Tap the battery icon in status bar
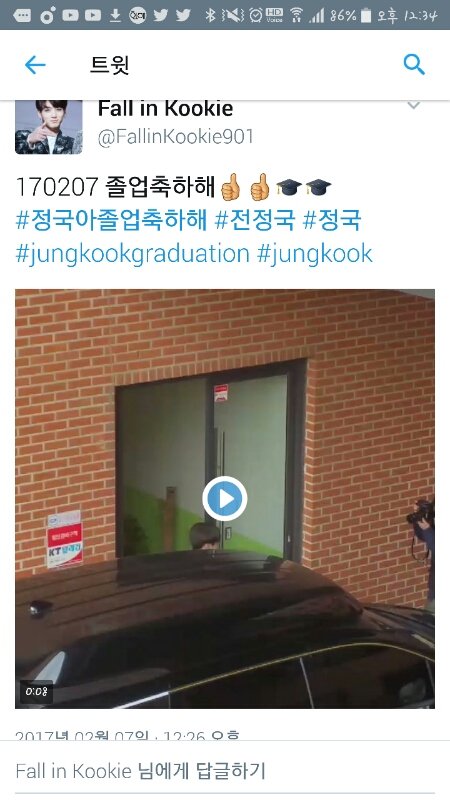The image size is (450, 800). 366,16
